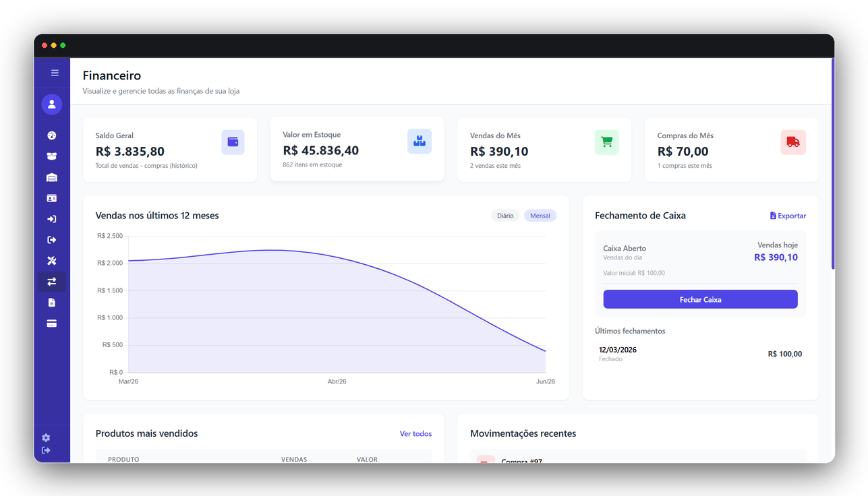The height and width of the screenshot is (496, 868).
Task: Open the products open-box icon in sidebar
Action: tap(52, 156)
